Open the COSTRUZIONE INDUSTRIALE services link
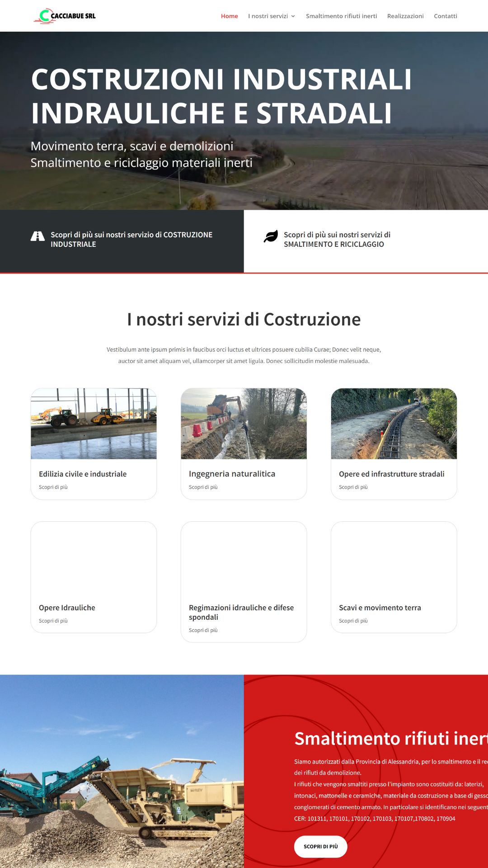Screen dimensions: 488x868 pos(131,239)
